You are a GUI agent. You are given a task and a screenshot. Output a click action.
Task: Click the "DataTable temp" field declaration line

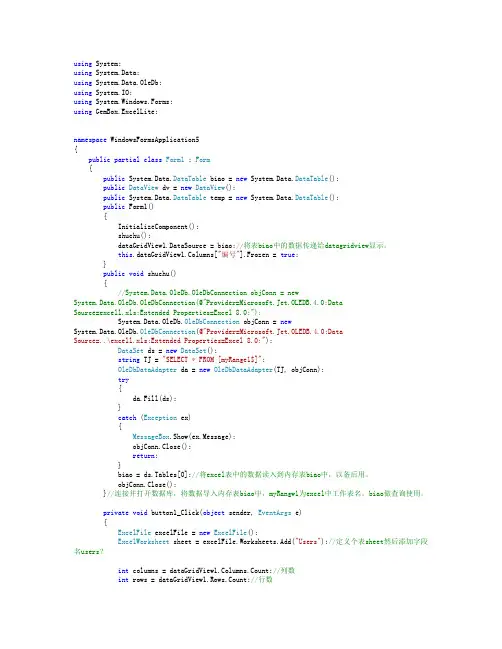coord(221,198)
